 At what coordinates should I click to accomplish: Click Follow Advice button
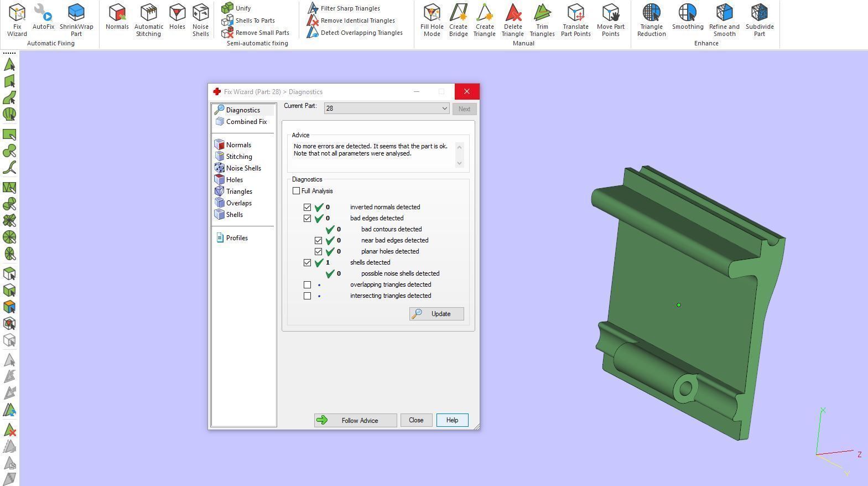(355, 421)
